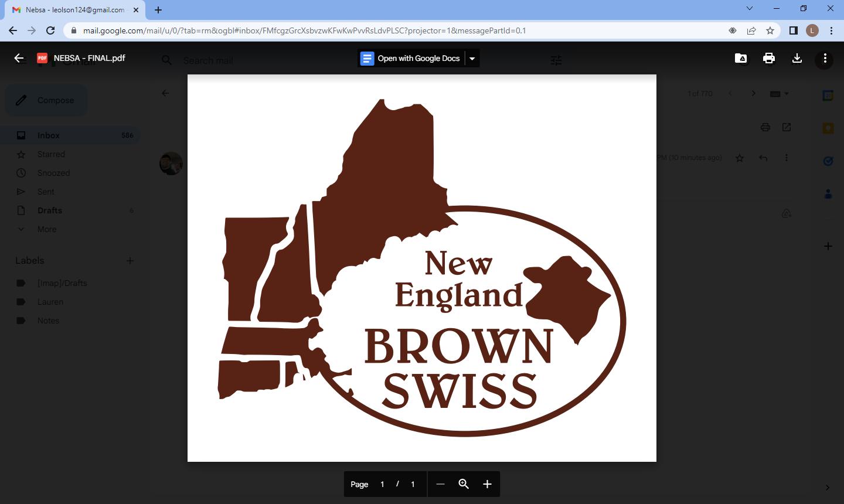Reload the Gmail page
Image resolution: width=844 pixels, height=504 pixels.
pyautogui.click(x=50, y=30)
